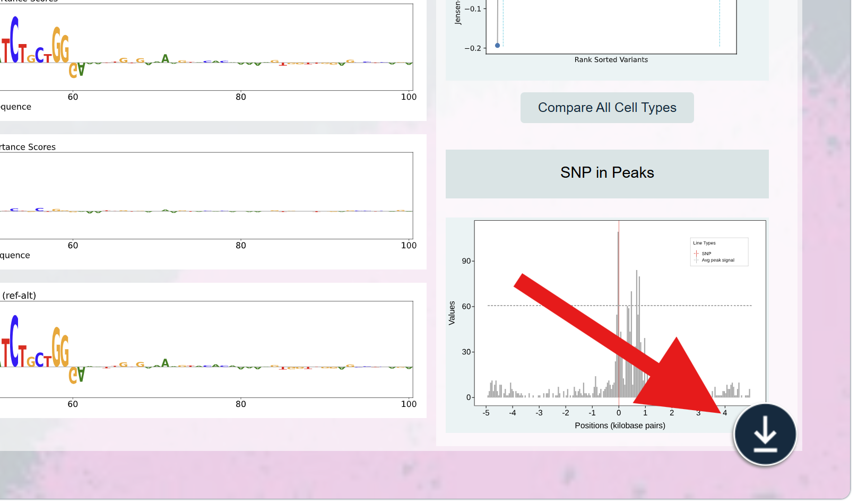
Task: Click the blue point in Rank Sorted Variants plot
Action: (497, 46)
